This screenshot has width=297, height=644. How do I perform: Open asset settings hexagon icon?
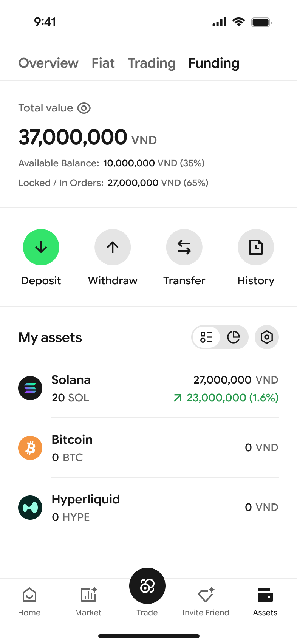tap(267, 337)
